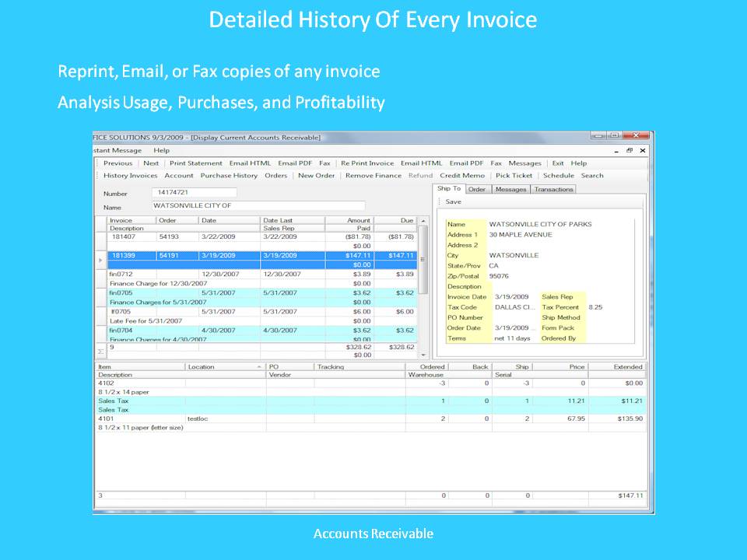Open the Help menu in menu bar

pyautogui.click(x=162, y=150)
